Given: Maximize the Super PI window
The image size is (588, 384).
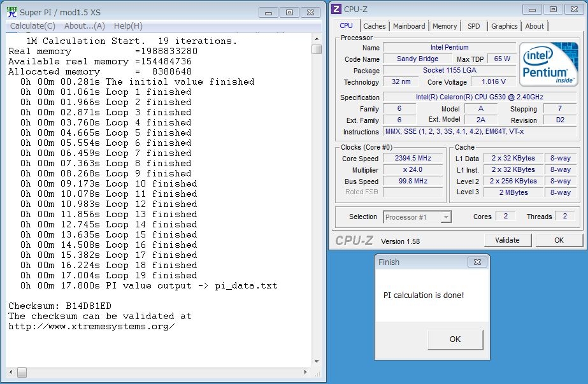Looking at the screenshot, I should (289, 12).
